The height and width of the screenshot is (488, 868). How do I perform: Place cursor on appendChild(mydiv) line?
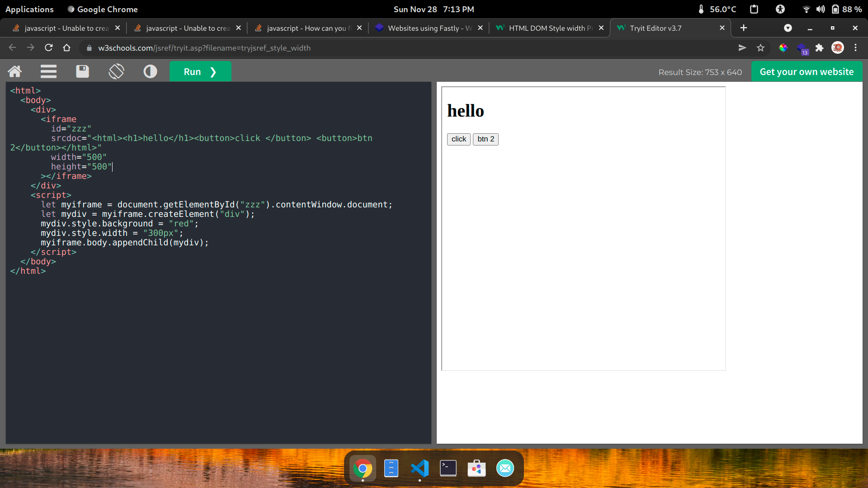coord(125,243)
